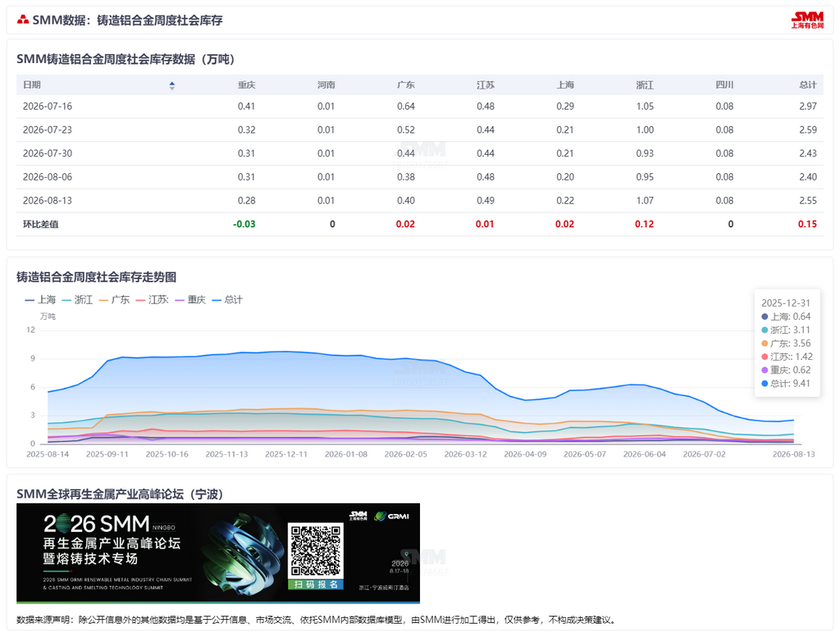Click the 河南 column header
Image resolution: width=840 pixels, height=637 pixels.
point(326,84)
